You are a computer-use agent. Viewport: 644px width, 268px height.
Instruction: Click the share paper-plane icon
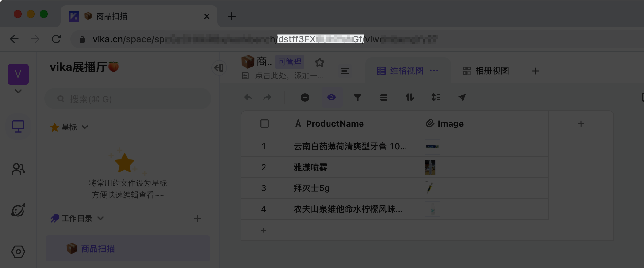click(462, 97)
